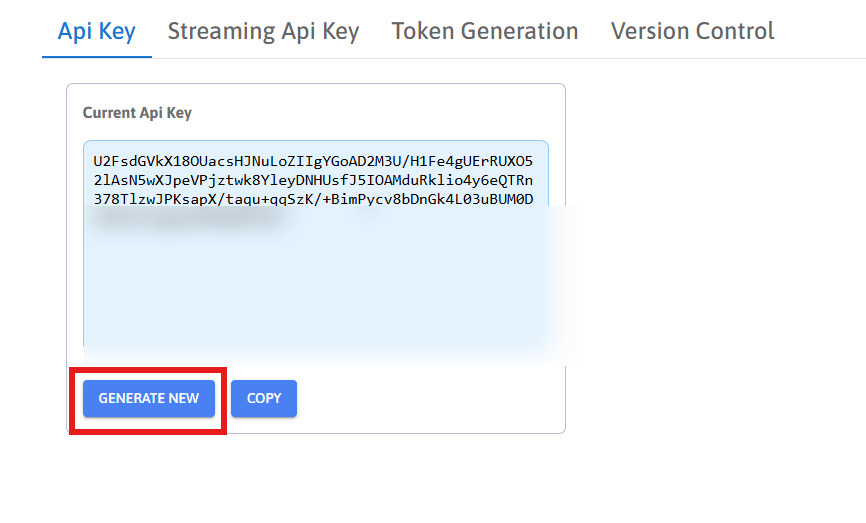Open the Api Key tab
Image resolution: width=866 pixels, height=523 pixels.
point(96,31)
